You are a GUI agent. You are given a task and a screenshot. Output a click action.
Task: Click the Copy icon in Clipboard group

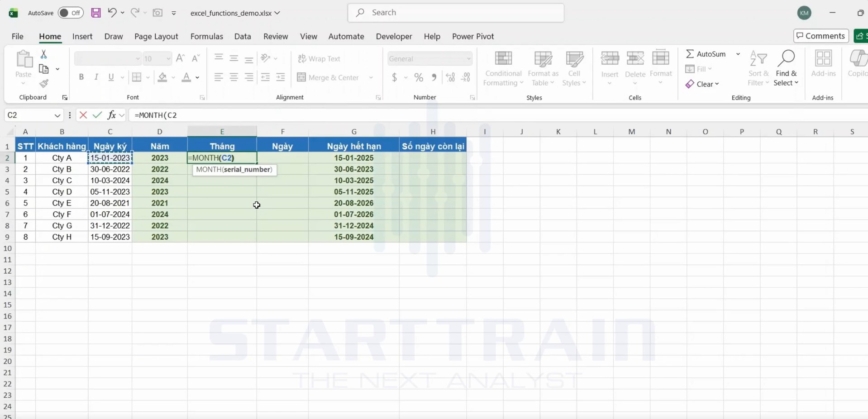(44, 69)
